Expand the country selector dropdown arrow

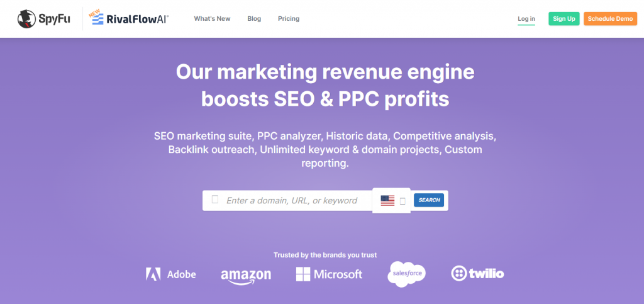tap(402, 201)
